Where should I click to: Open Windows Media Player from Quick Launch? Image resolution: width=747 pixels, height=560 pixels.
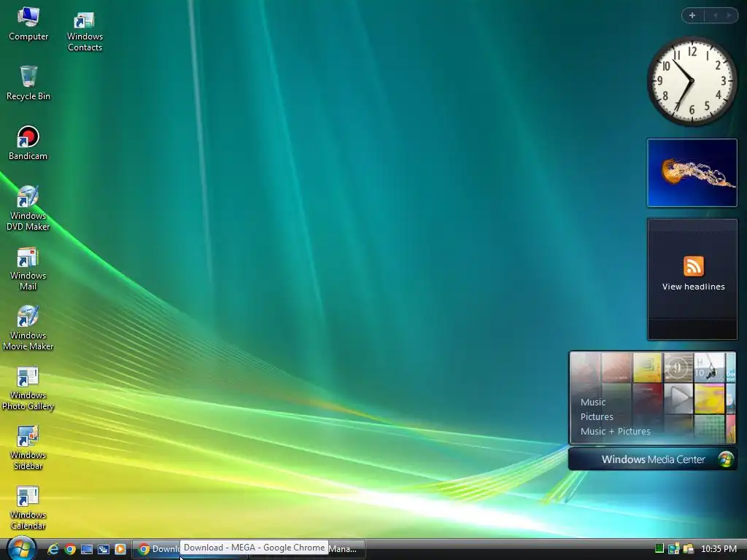[120, 549]
